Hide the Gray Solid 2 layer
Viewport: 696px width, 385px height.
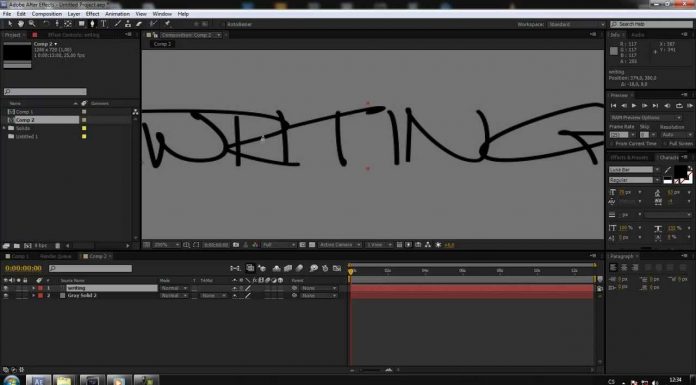tap(6, 295)
